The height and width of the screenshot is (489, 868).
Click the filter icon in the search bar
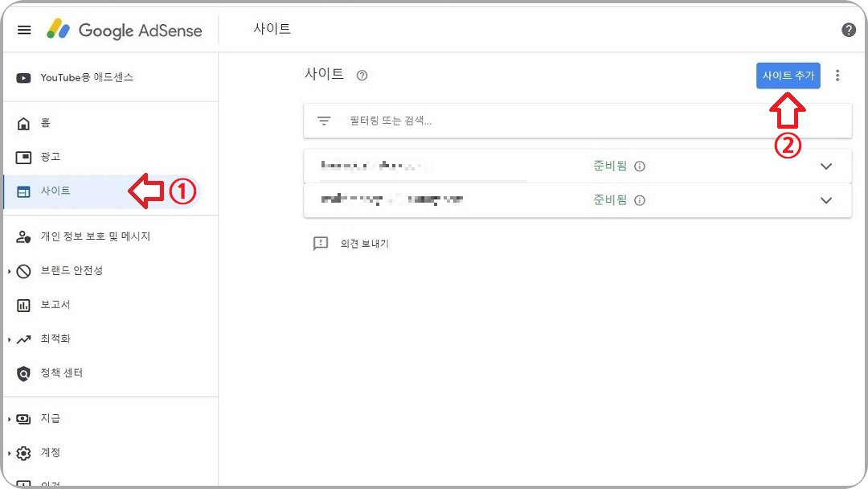click(323, 120)
